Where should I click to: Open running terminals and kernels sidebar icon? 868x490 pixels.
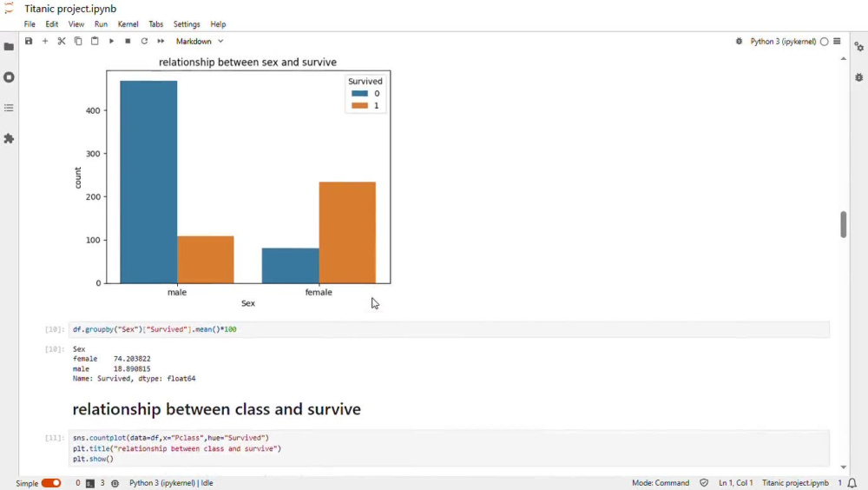click(9, 77)
